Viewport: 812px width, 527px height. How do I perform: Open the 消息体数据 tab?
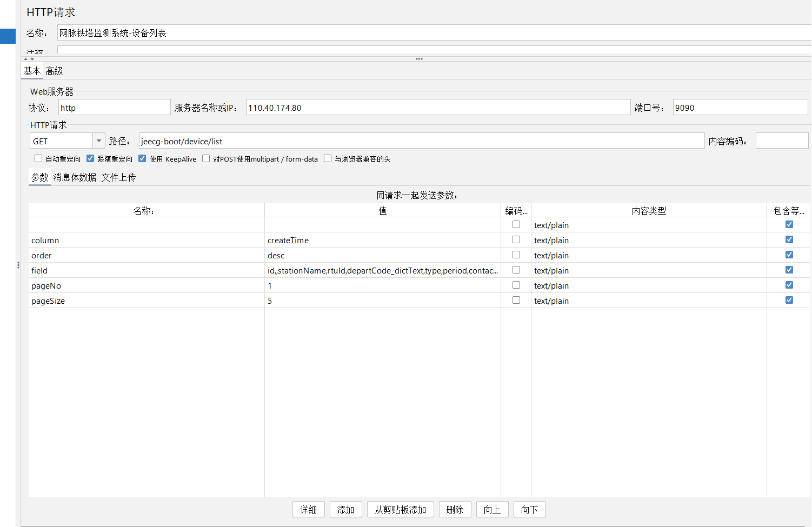(75, 177)
